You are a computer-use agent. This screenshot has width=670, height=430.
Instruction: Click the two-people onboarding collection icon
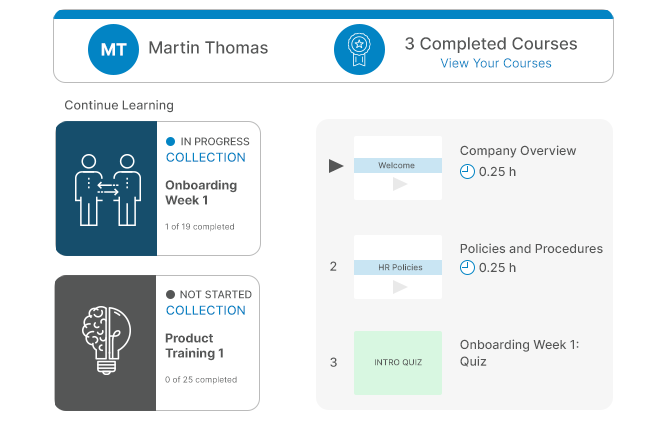pos(108,190)
